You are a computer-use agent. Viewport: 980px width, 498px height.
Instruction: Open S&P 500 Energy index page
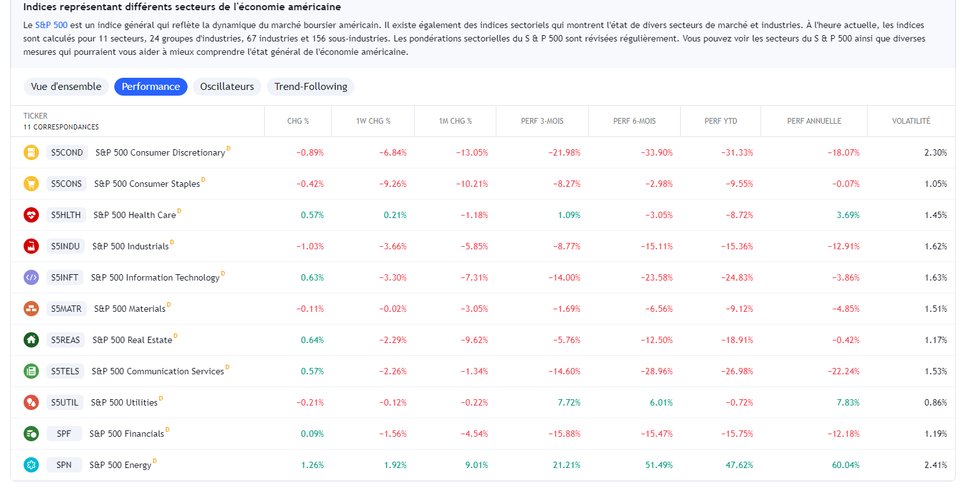[x=121, y=465]
